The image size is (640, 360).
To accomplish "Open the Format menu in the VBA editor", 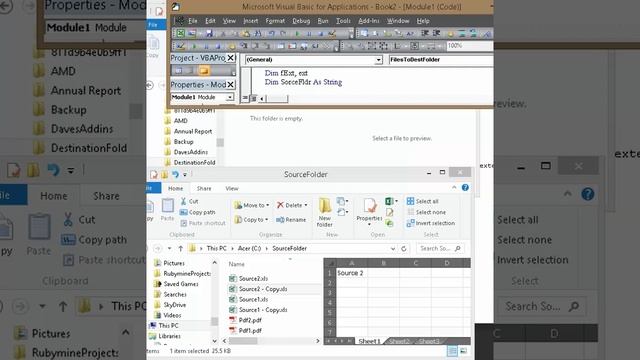I will coord(275,21).
